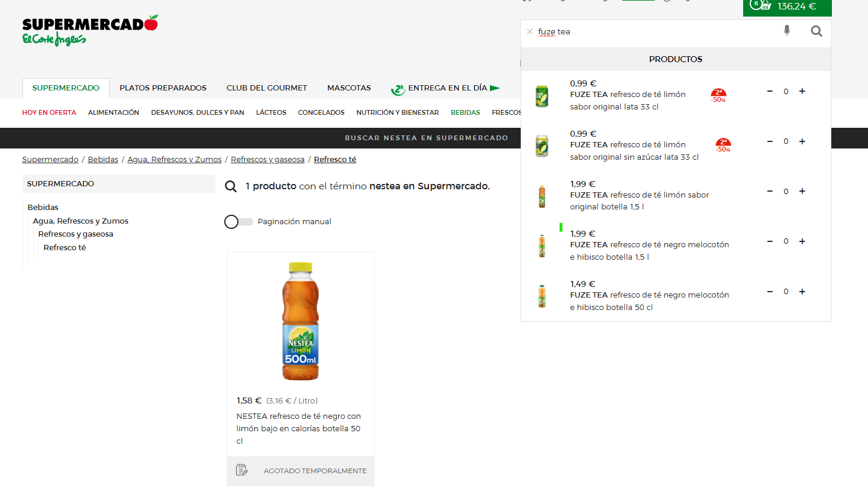868x504 pixels.
Task: Open thumbnail of Fuze Tea sin azúcar lata
Action: click(542, 146)
